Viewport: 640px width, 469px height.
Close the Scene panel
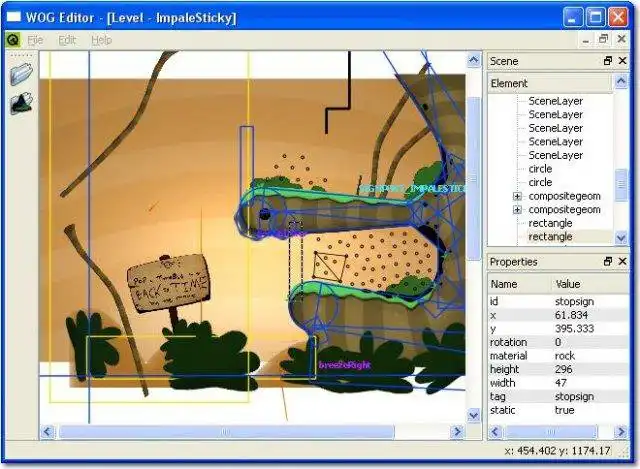(x=622, y=60)
